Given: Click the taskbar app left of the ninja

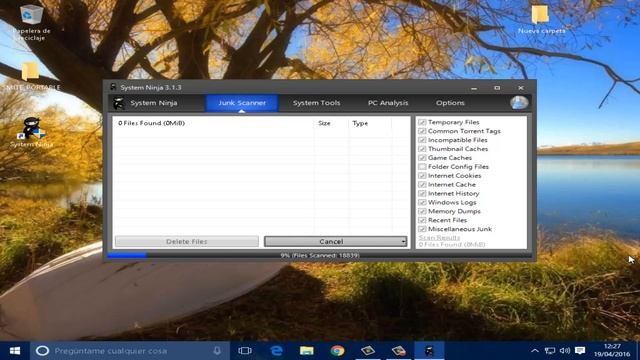Looking at the screenshot, I should (398, 351).
